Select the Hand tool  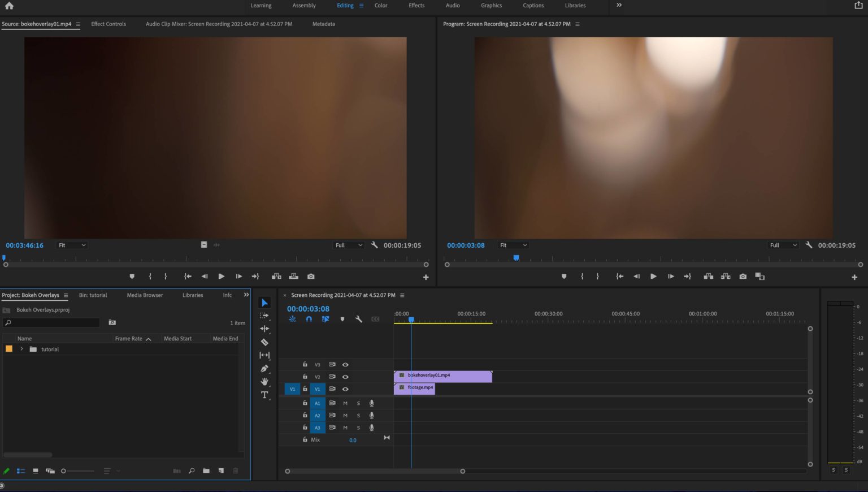pyautogui.click(x=264, y=382)
